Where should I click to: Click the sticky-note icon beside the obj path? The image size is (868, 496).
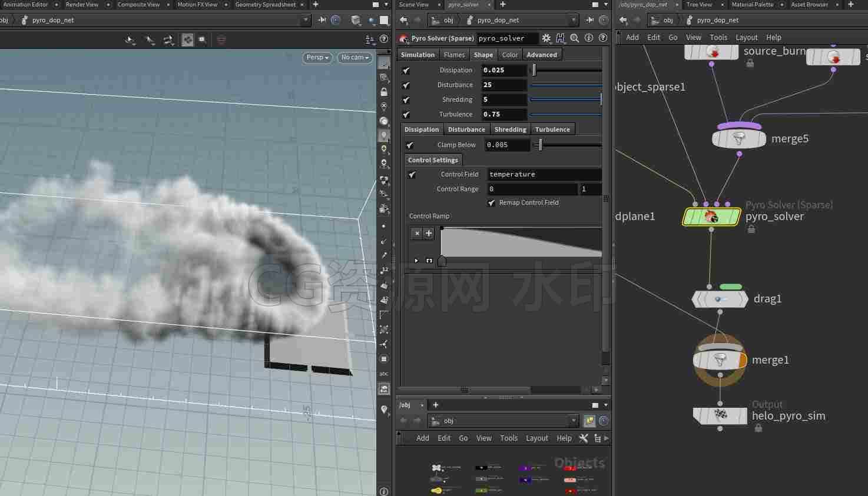[589, 421]
